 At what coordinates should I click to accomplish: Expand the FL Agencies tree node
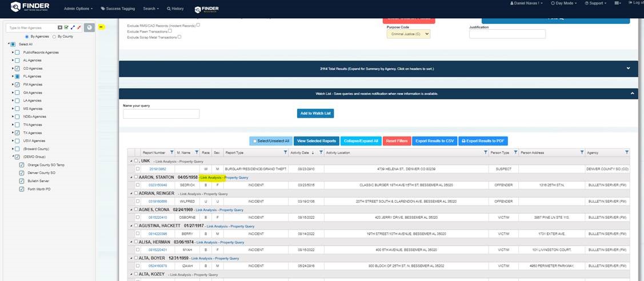coord(13,77)
